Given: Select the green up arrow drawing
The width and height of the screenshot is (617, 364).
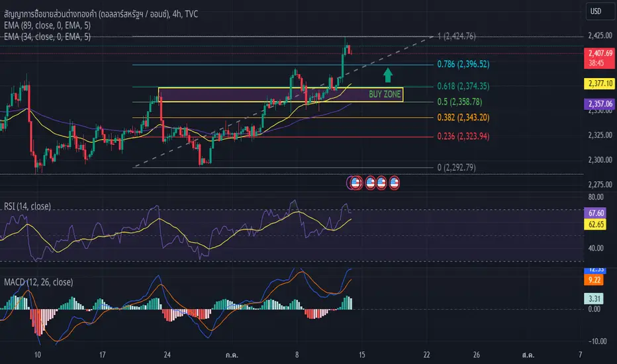Looking at the screenshot, I should point(388,75).
